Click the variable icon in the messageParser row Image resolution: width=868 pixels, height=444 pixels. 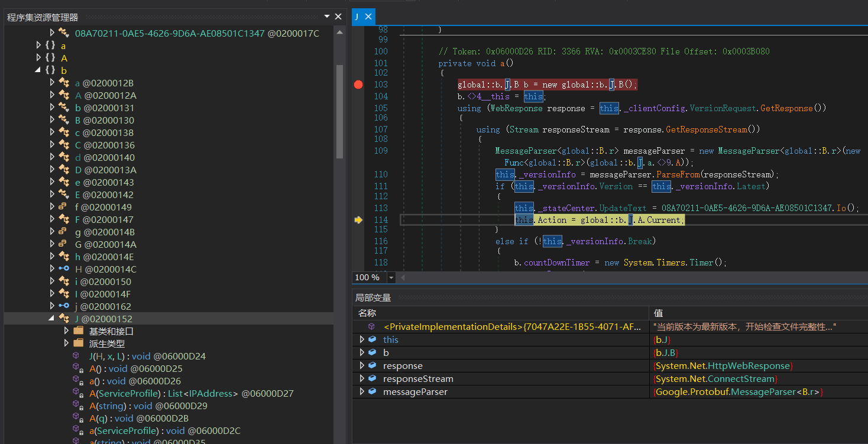(x=372, y=391)
